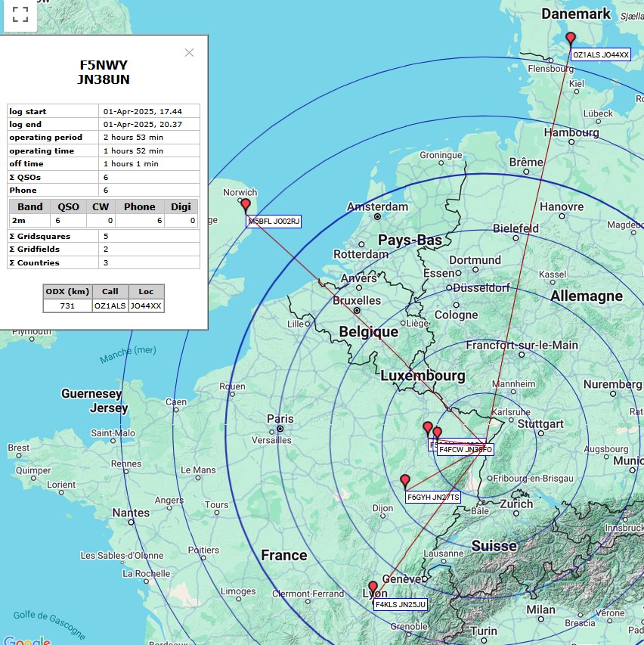Image resolution: width=644 pixels, height=645 pixels.
Task: Close the F5NWY info popup
Action: coord(189,52)
